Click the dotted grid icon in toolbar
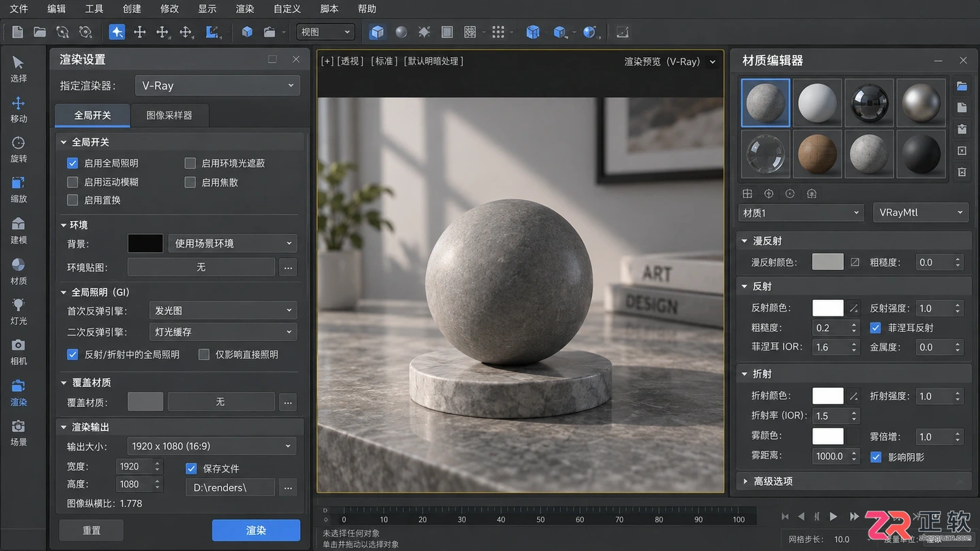 498,32
